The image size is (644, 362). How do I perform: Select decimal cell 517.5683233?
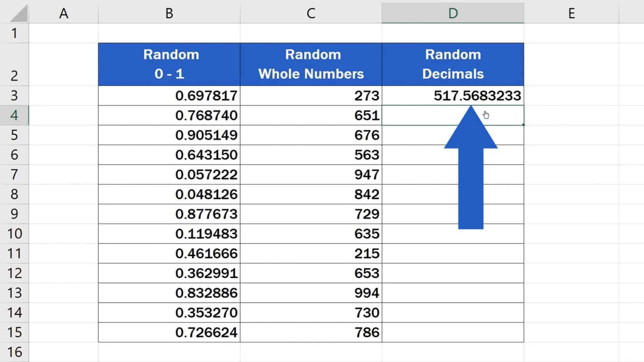tap(453, 96)
